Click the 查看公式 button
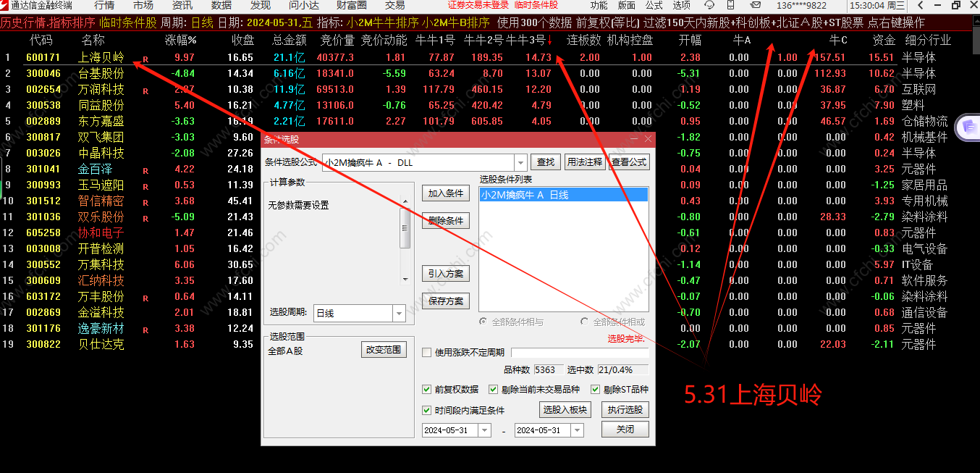Viewport: 980px width, 473px height. (628, 162)
